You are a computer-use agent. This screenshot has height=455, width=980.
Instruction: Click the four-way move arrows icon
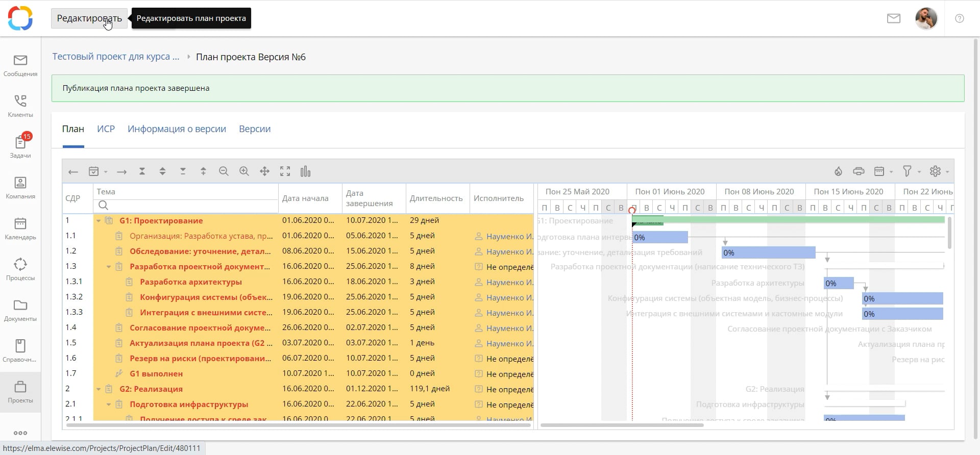[264, 171]
